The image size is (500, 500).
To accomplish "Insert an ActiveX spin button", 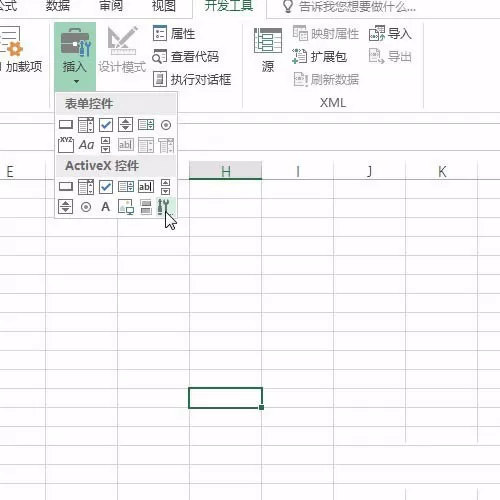I will pos(65,207).
